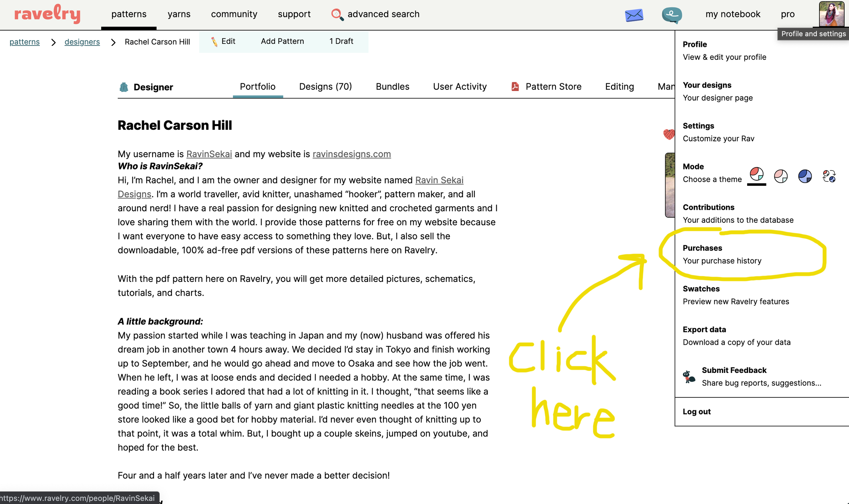Click the Pattern Store PDF icon

(x=515, y=87)
